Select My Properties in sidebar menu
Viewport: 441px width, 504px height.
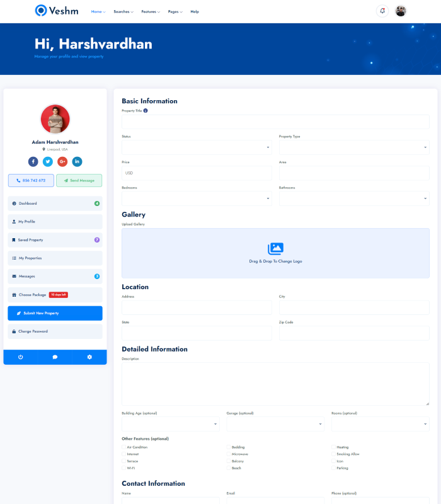tap(55, 258)
